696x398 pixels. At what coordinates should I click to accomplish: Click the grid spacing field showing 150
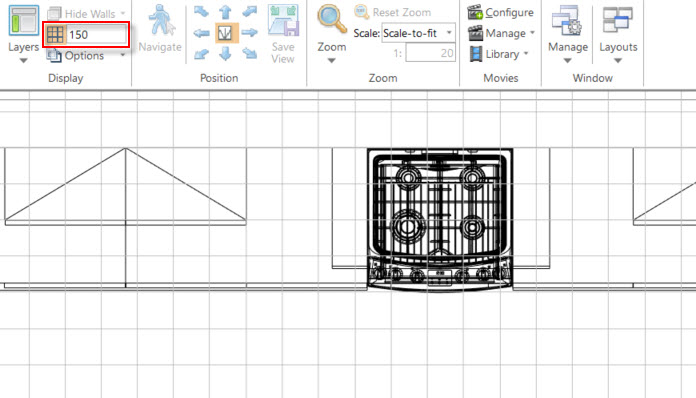click(97, 35)
